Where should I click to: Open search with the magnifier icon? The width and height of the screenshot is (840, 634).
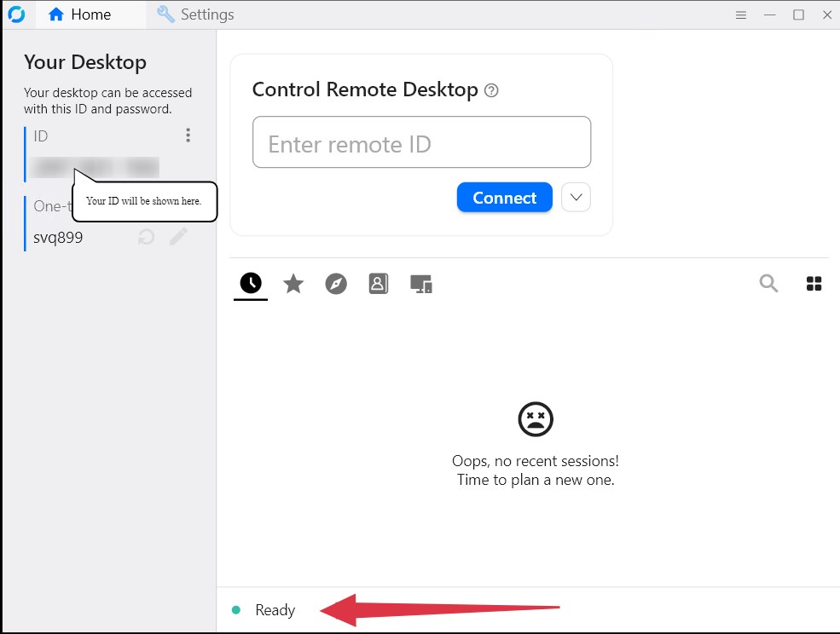768,284
